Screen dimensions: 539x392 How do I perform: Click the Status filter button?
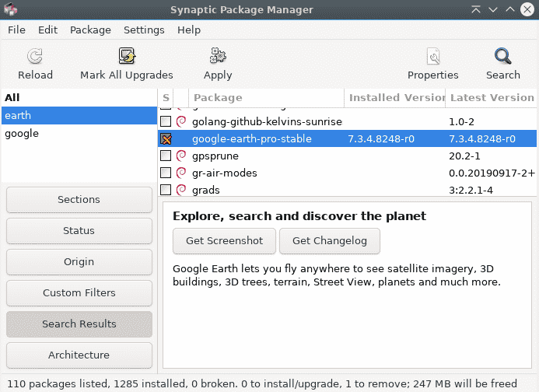79,231
